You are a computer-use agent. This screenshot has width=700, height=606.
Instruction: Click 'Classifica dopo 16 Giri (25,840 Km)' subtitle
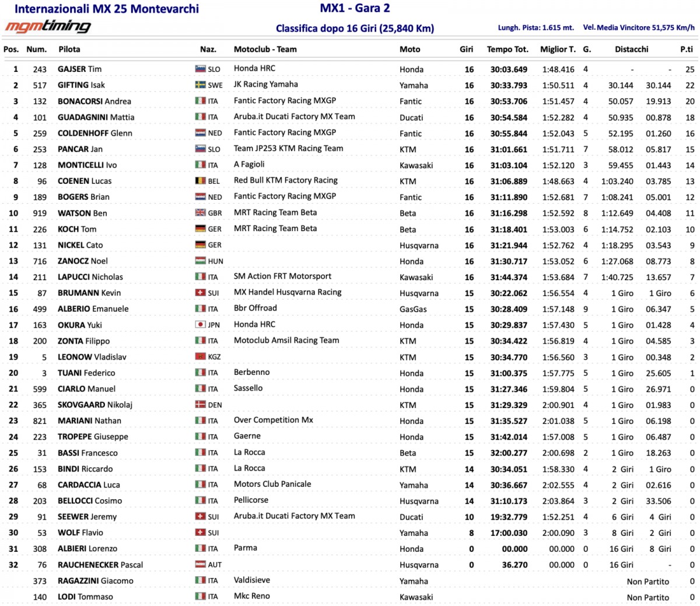click(x=355, y=28)
